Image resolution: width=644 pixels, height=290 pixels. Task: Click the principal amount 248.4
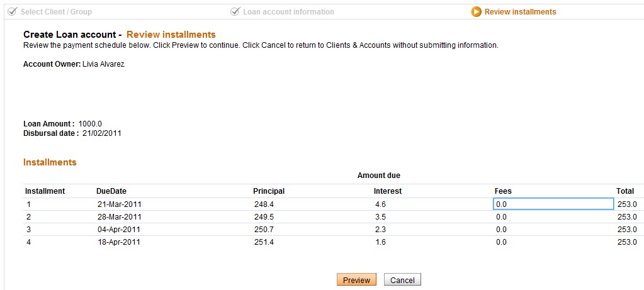tap(264, 204)
